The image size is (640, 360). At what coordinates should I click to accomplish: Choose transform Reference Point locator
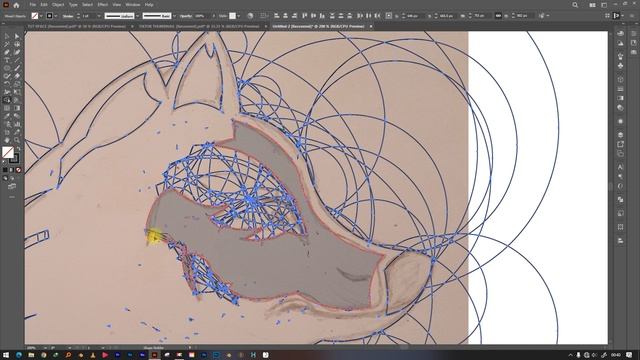(389, 16)
